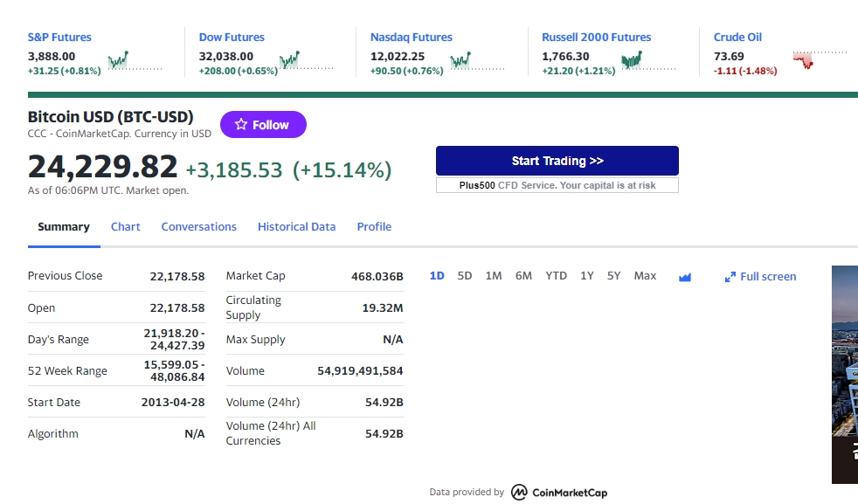
Task: Click the star icon in the Follow button
Action: 241,124
